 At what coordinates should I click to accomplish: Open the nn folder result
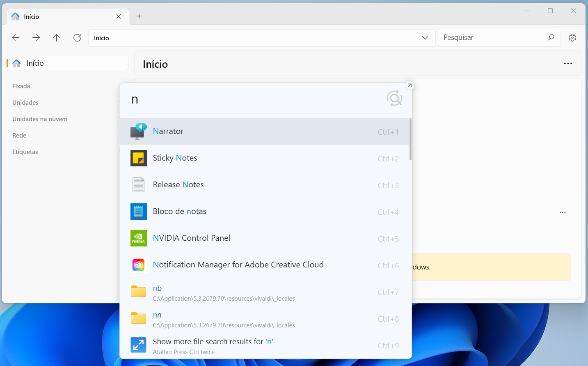pyautogui.click(x=265, y=318)
